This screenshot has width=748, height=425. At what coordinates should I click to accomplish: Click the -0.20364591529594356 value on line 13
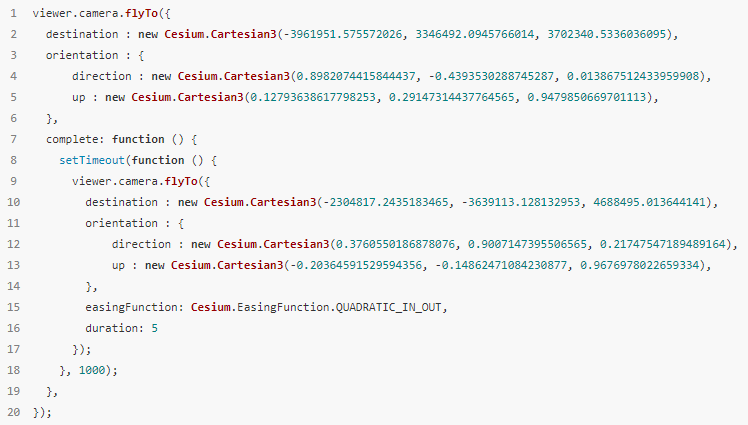[356, 265]
